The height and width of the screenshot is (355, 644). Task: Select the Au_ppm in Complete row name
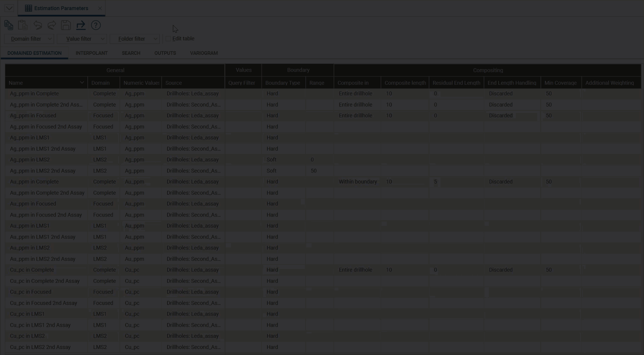[x=34, y=182]
